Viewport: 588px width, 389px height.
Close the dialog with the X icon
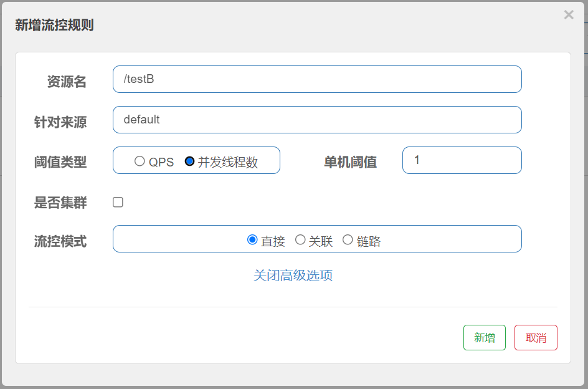tap(569, 14)
